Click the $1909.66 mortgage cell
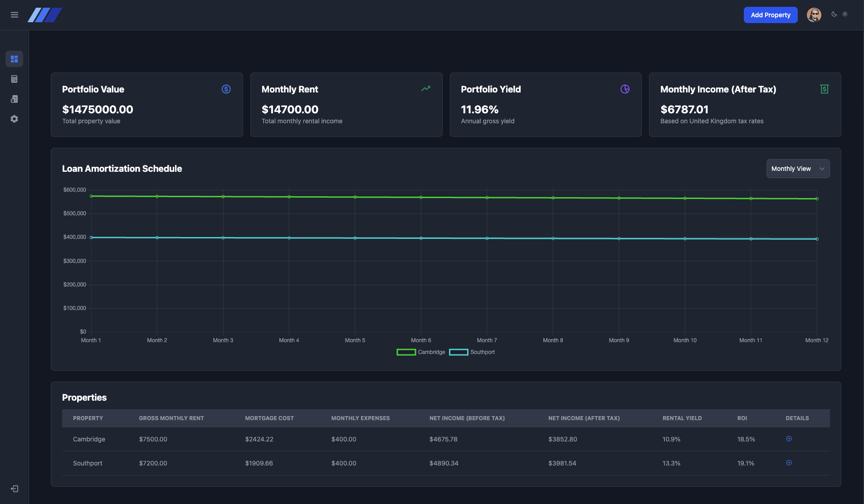The width and height of the screenshot is (864, 504). pyautogui.click(x=259, y=463)
